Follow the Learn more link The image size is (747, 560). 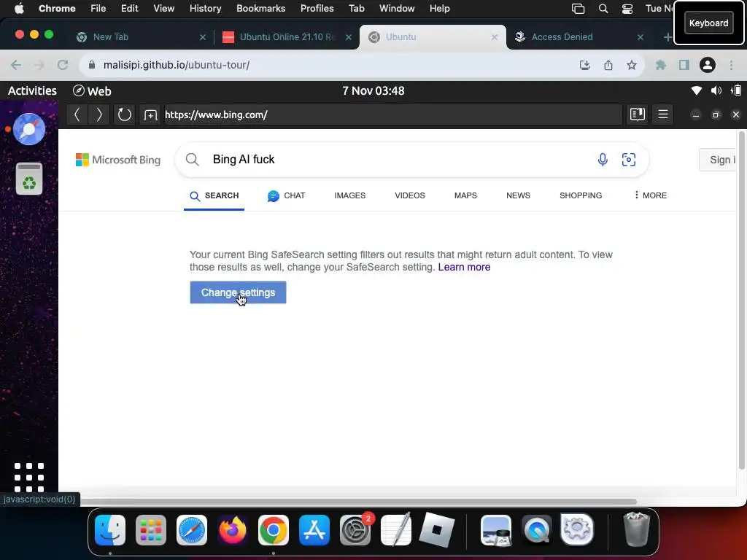point(464,267)
